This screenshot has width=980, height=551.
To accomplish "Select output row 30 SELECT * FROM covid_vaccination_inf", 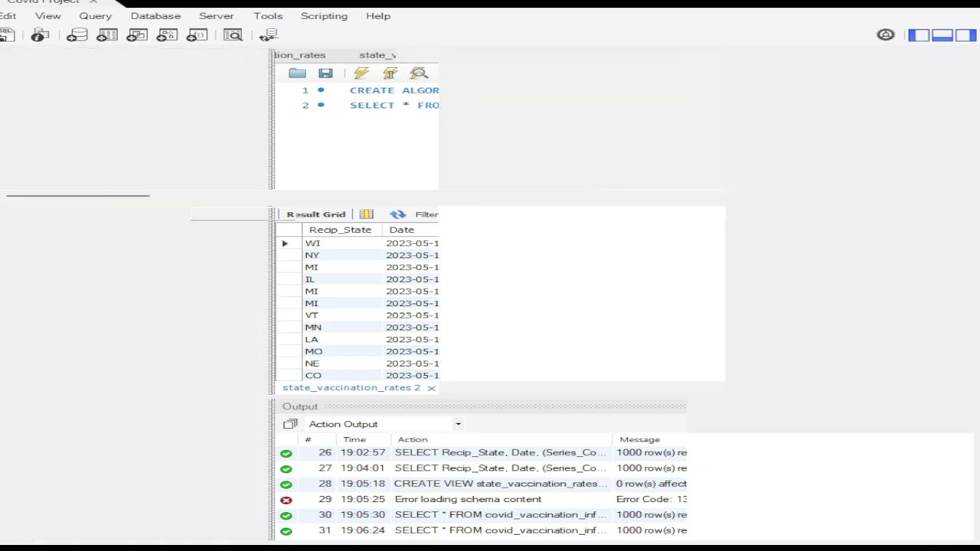I will point(482,515).
